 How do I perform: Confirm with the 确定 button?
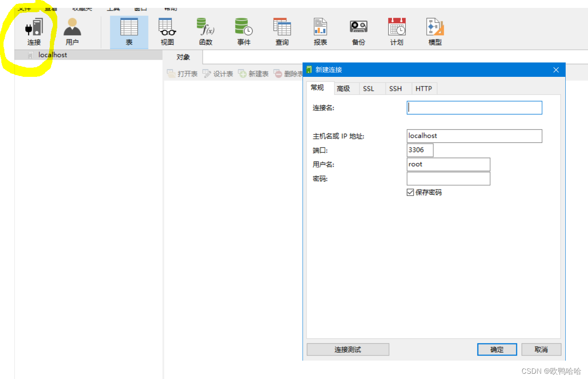[x=497, y=350]
